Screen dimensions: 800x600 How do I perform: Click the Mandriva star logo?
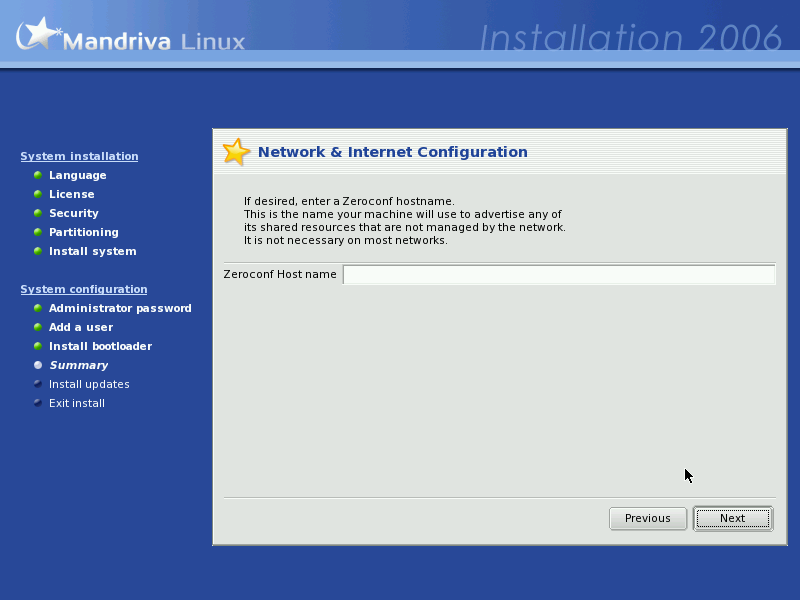coord(38,33)
